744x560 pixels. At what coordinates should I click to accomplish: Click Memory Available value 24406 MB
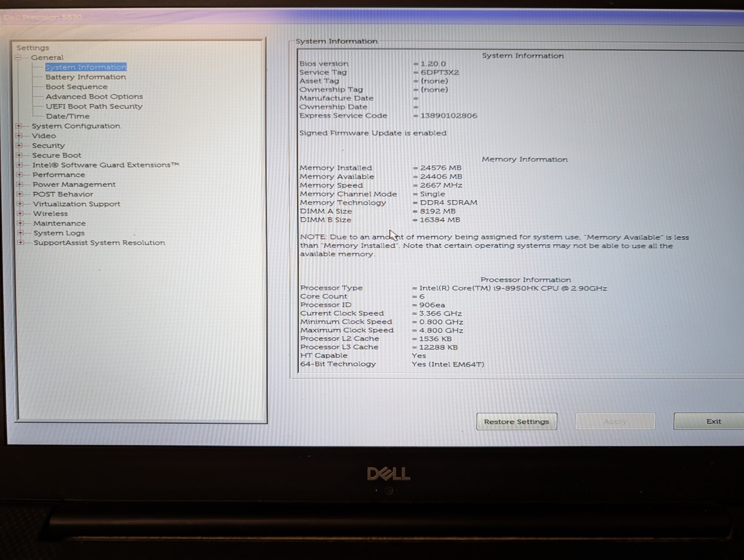coord(441,177)
